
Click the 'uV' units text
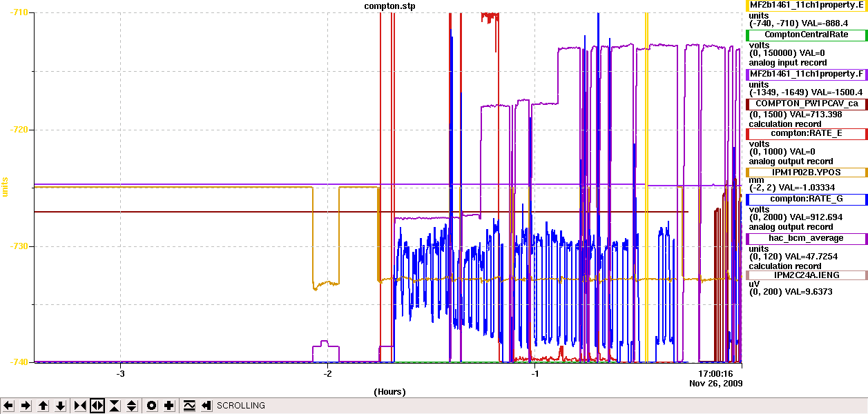pyautogui.click(x=755, y=284)
